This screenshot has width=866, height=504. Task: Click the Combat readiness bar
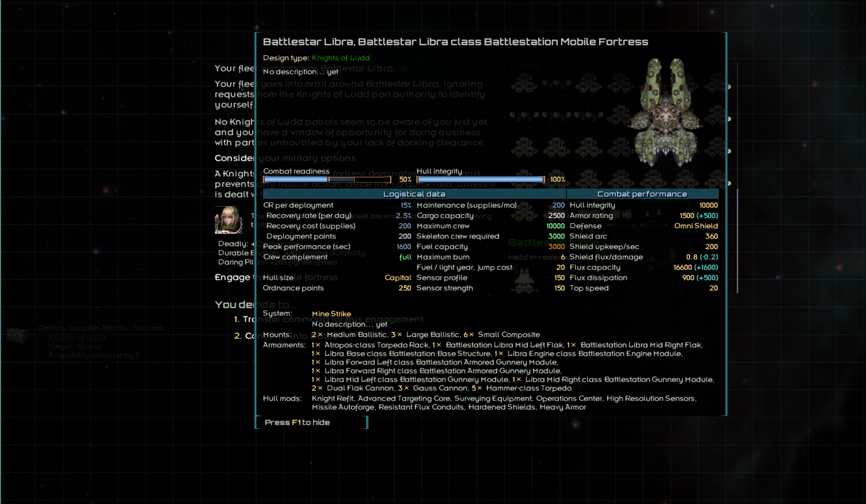327,179
